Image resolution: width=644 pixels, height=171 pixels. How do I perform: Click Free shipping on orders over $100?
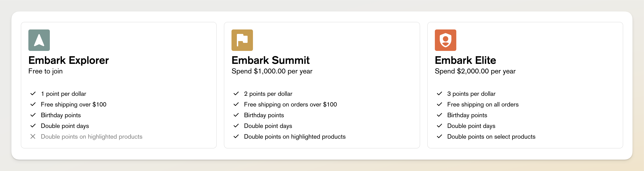click(290, 105)
